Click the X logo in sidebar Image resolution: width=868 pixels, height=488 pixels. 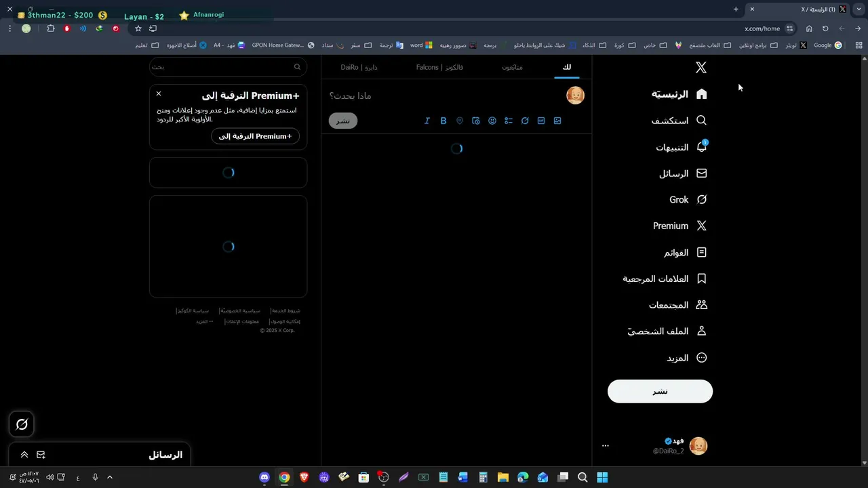coord(701,67)
